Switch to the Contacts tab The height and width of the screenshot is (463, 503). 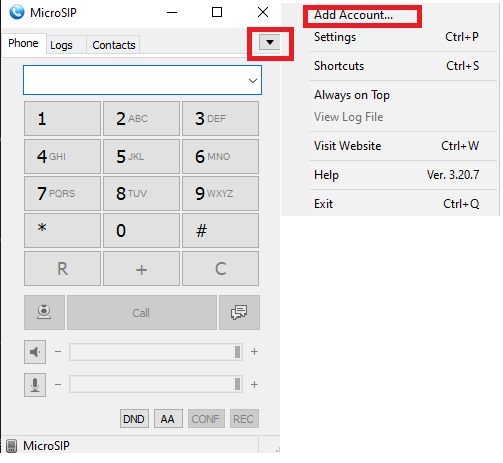coord(114,45)
